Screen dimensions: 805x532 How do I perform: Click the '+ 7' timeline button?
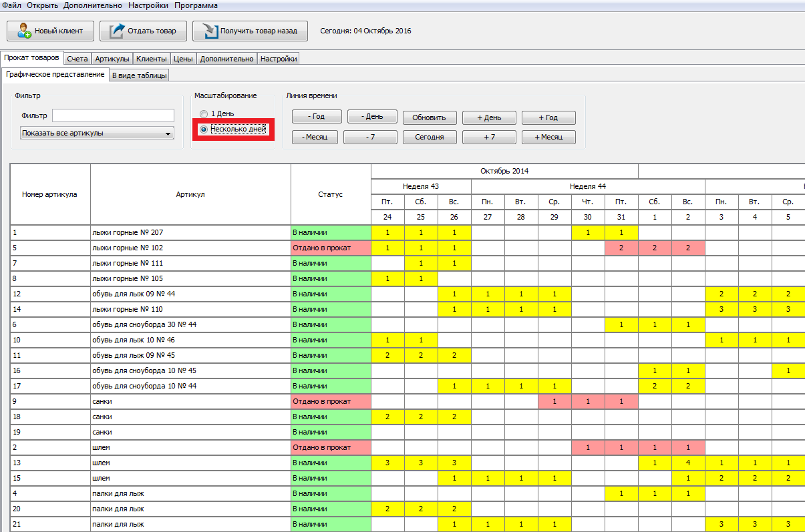coord(489,137)
